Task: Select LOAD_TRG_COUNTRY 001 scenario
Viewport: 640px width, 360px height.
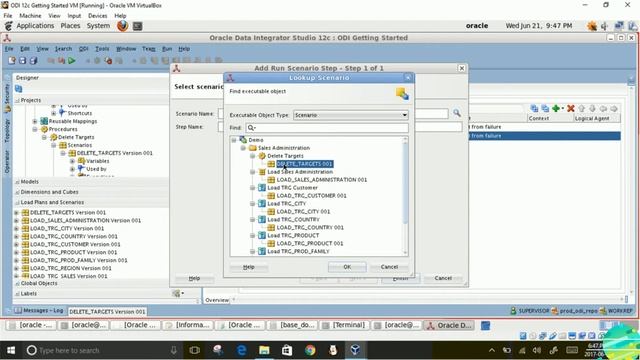Action: click(x=310, y=227)
